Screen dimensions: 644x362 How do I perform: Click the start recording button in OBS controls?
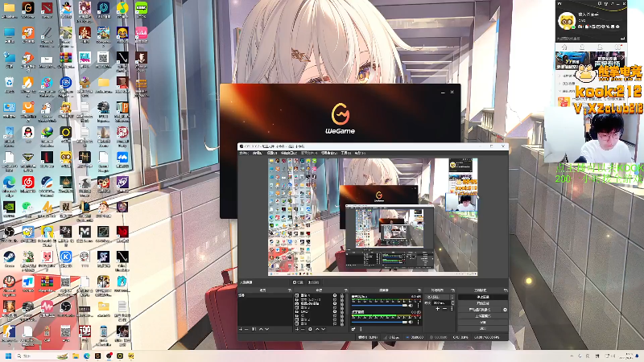coord(482,303)
